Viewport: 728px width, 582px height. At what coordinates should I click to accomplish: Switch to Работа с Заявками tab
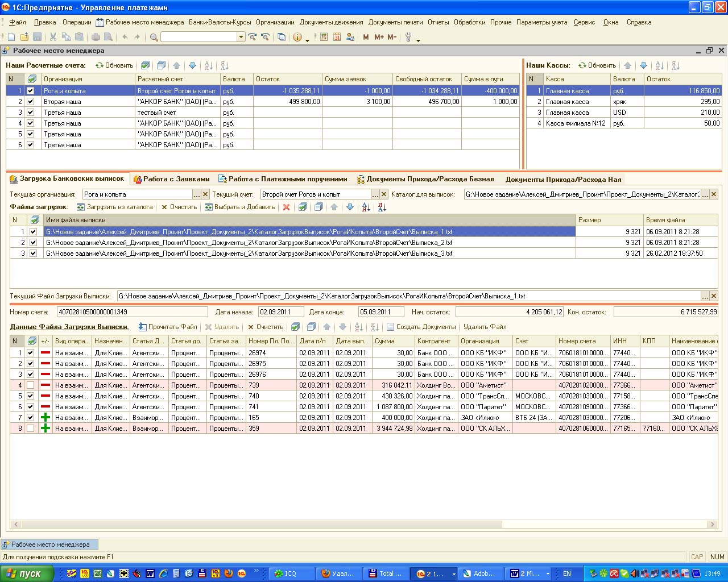coord(171,179)
